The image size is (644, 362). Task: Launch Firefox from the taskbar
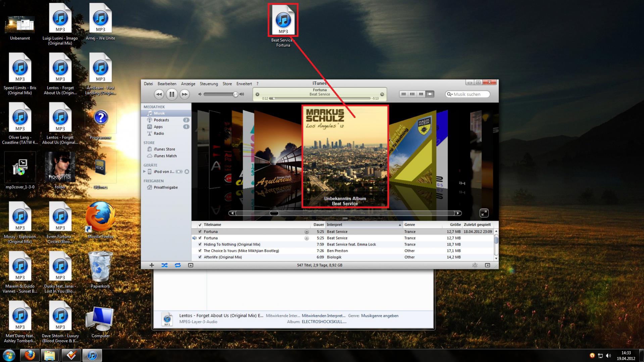[x=30, y=355]
